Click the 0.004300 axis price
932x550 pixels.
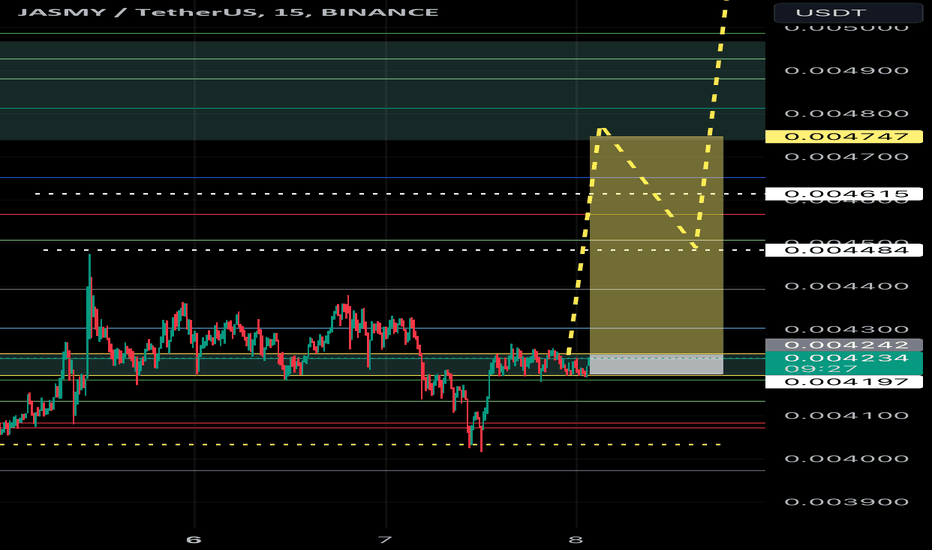846,329
